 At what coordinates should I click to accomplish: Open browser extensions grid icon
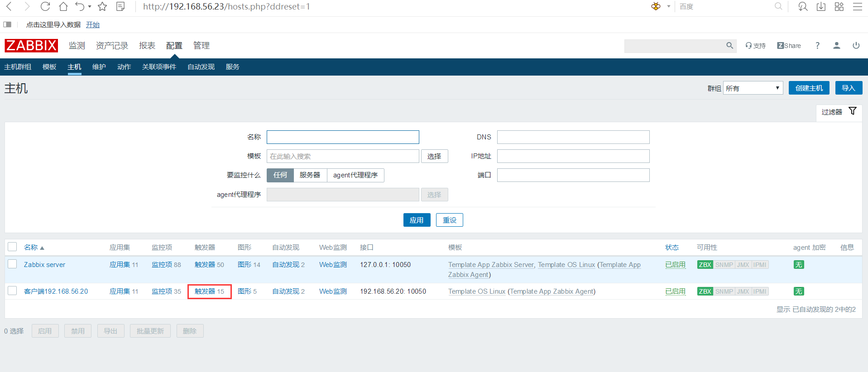point(839,6)
